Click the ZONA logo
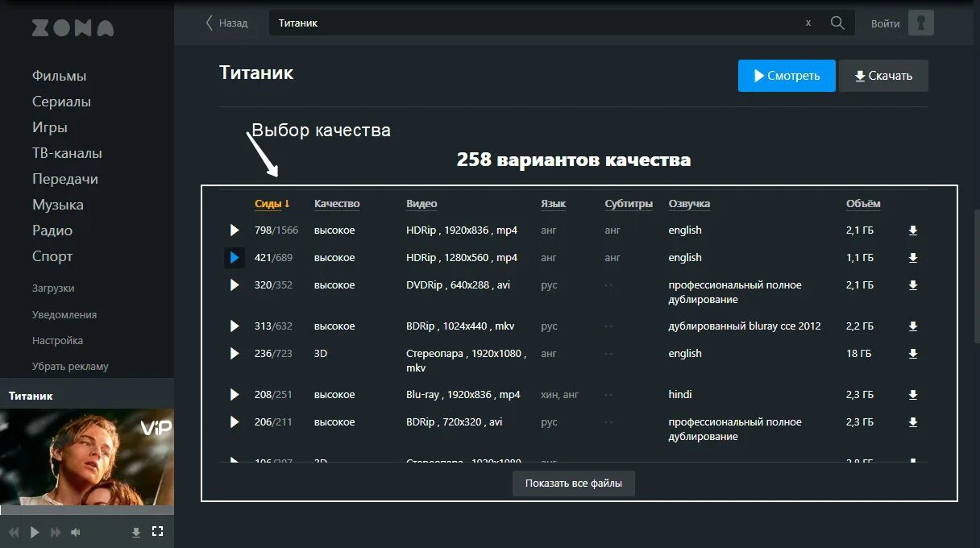Image resolution: width=980 pixels, height=548 pixels. tap(73, 28)
